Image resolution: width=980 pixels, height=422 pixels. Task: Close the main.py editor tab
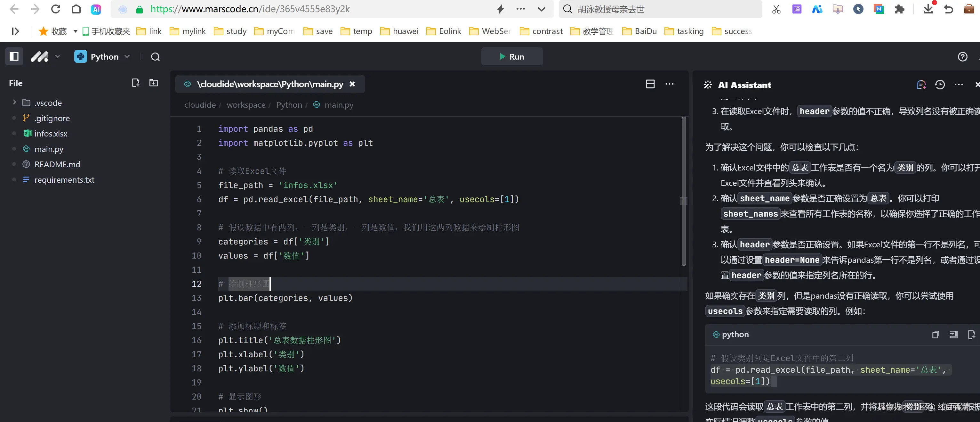click(352, 84)
